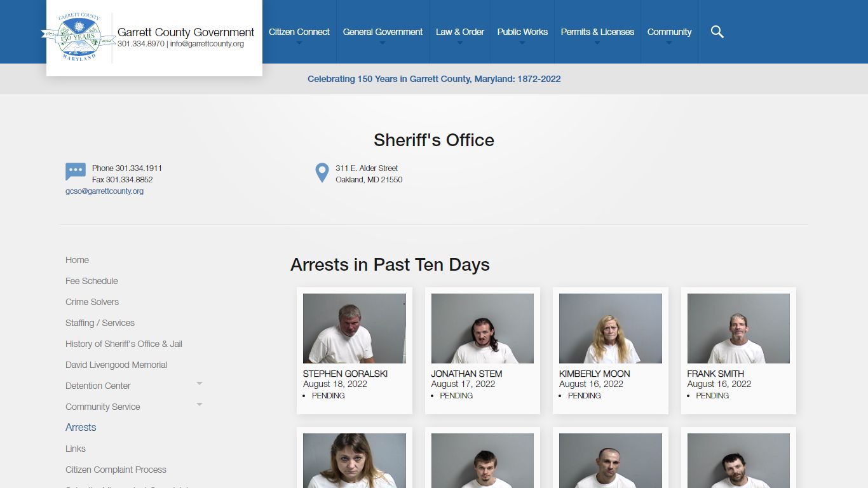868x488 pixels.
Task: Expand the Detention Center submenu arrow
Action: [200, 383]
